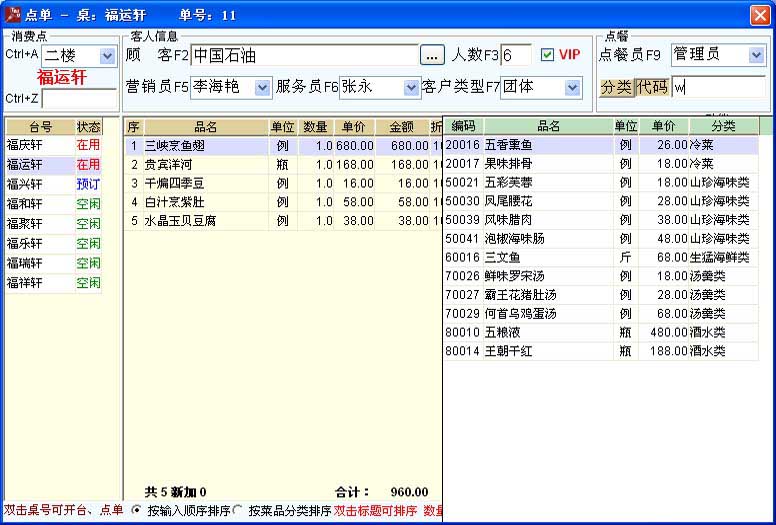Open the 二楼 consumption point dropdown
This screenshot has height=525, width=776.
click(107, 56)
